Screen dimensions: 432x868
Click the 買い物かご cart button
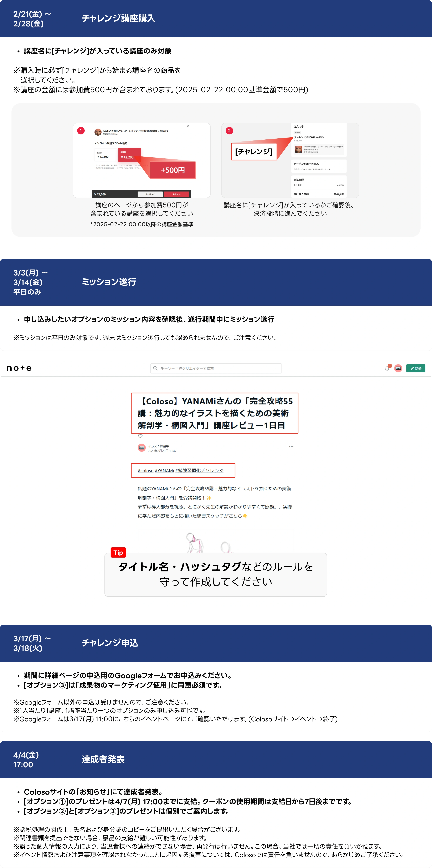click(x=150, y=194)
